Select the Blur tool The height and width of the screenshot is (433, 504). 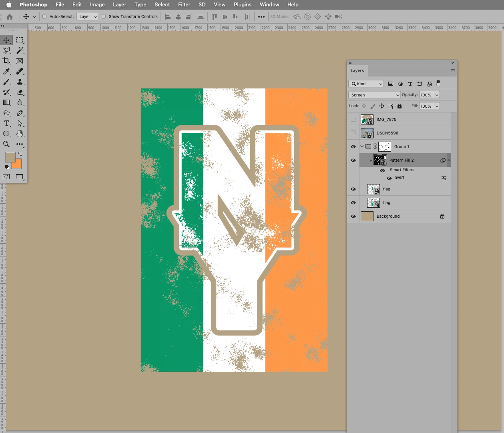point(20,102)
